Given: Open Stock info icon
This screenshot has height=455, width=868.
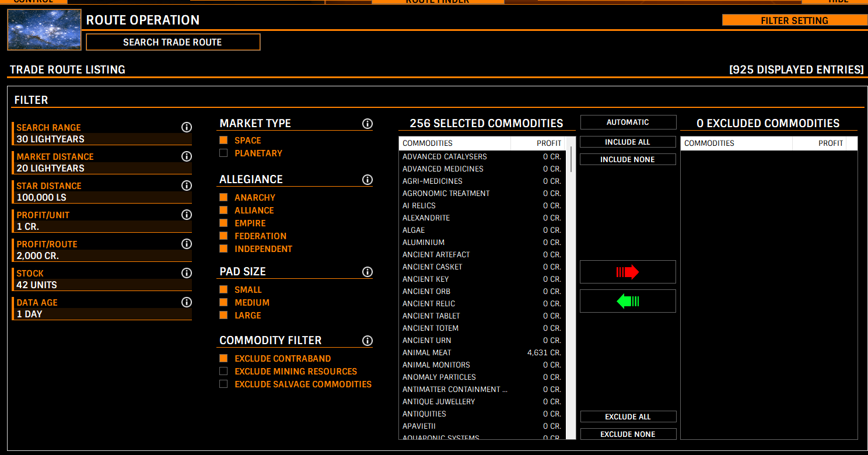Looking at the screenshot, I should pos(187,273).
